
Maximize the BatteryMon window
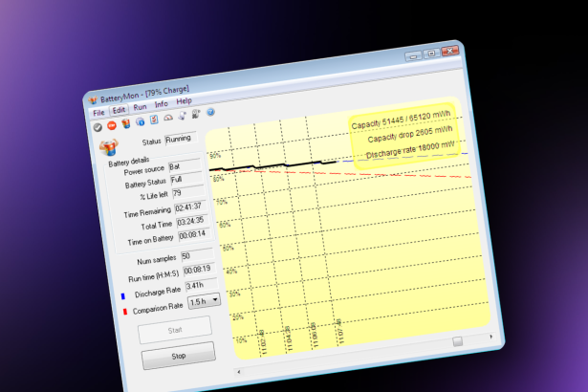pyautogui.click(x=431, y=54)
